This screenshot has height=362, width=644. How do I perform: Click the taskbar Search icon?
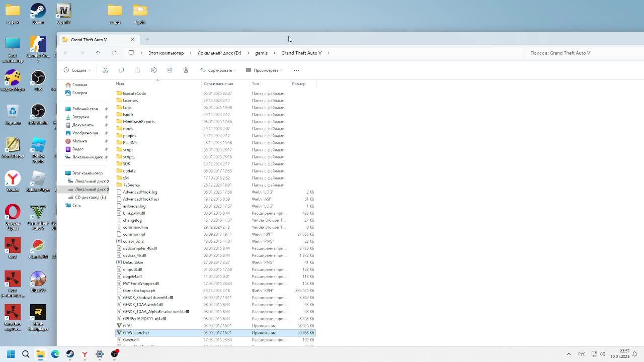(x=26, y=354)
